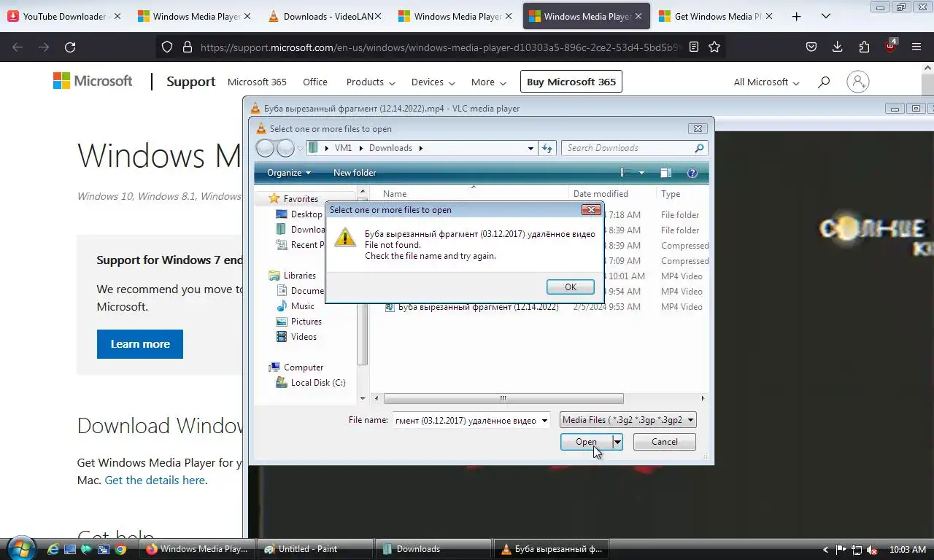Click OK in the File not found dialog
This screenshot has height=560, width=934.
pos(571,287)
